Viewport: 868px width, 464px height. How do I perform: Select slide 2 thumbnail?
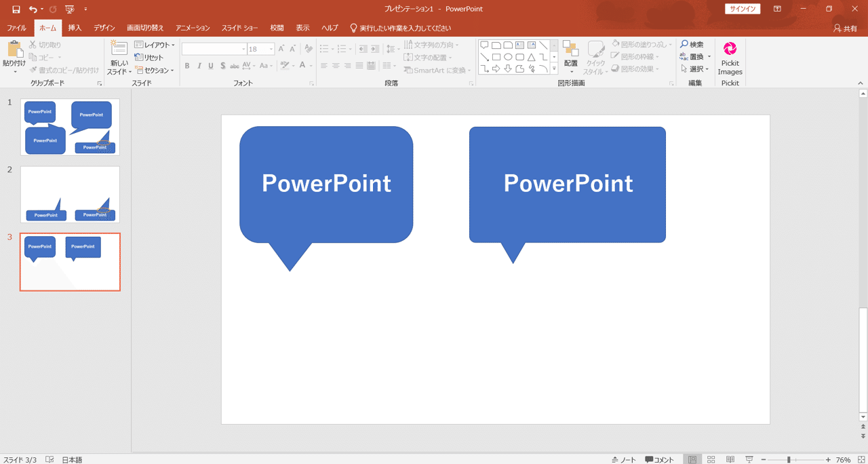pyautogui.click(x=70, y=194)
